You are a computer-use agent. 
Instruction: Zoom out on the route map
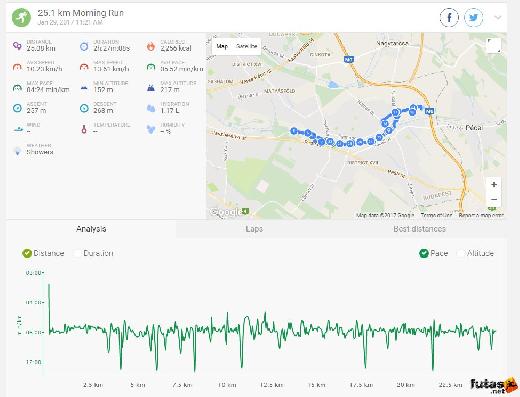pyautogui.click(x=494, y=199)
